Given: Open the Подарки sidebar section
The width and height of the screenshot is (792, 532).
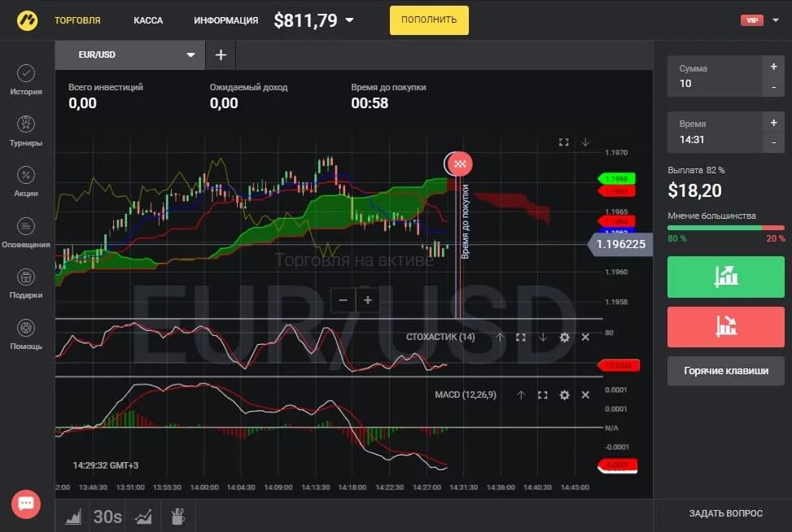Looking at the screenshot, I should coord(26,281).
